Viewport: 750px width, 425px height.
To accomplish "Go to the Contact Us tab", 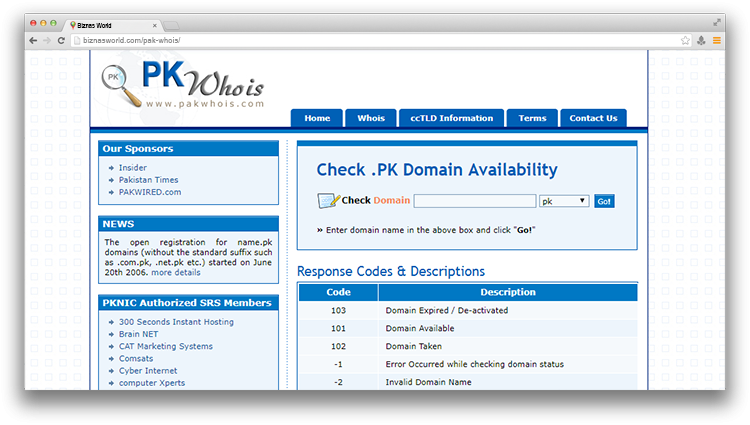I will pos(593,118).
